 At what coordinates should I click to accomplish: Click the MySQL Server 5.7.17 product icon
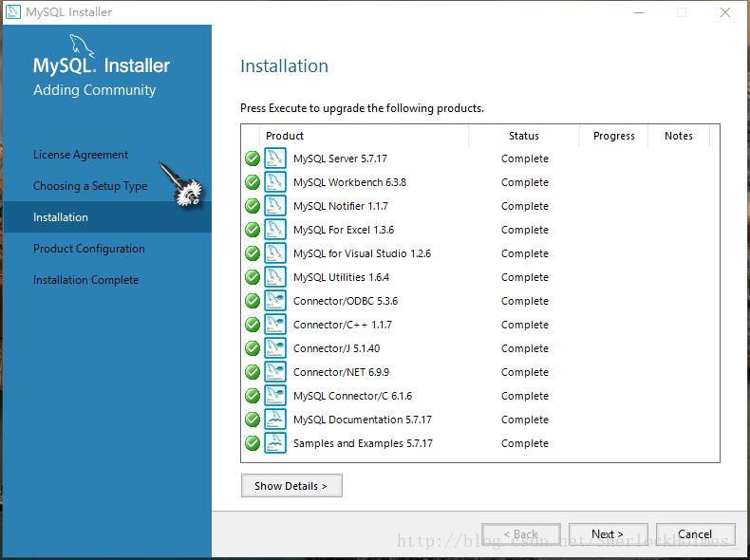[x=275, y=159]
